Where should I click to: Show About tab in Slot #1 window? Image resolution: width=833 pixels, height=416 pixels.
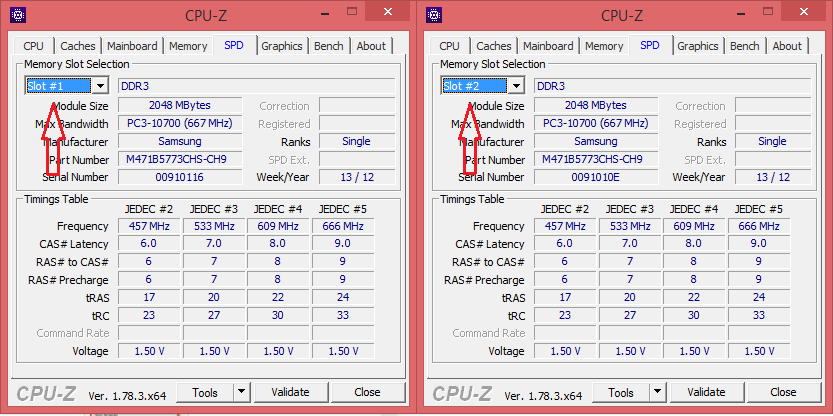[371, 46]
